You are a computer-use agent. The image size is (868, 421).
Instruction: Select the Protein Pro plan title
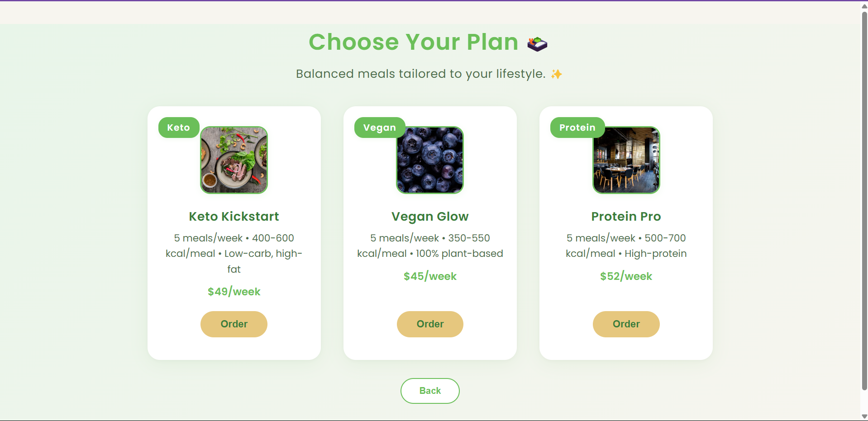626,216
